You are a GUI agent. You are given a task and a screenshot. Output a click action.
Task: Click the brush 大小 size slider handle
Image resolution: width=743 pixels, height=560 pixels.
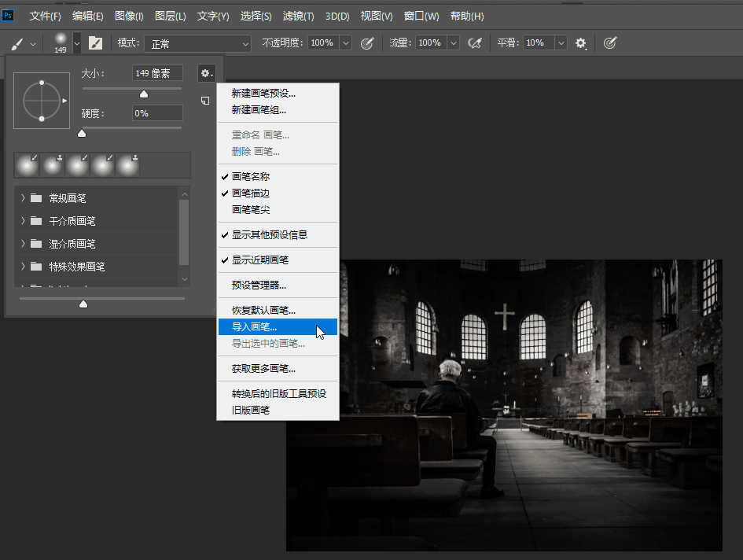pos(144,94)
